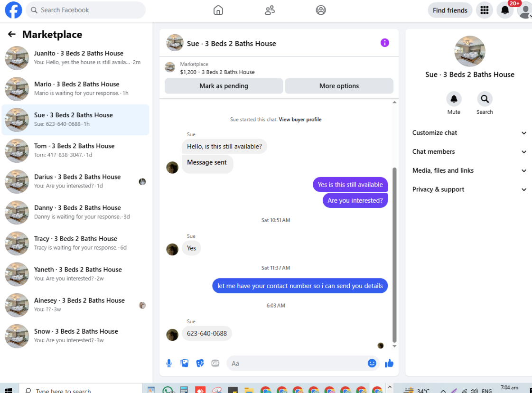532x393 pixels.
Task: Click chat scrollbar down arrow
Action: pyautogui.click(x=394, y=346)
